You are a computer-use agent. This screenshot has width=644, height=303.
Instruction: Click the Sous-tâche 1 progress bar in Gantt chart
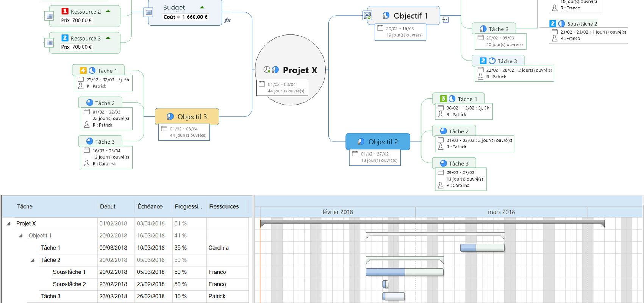coord(404,272)
